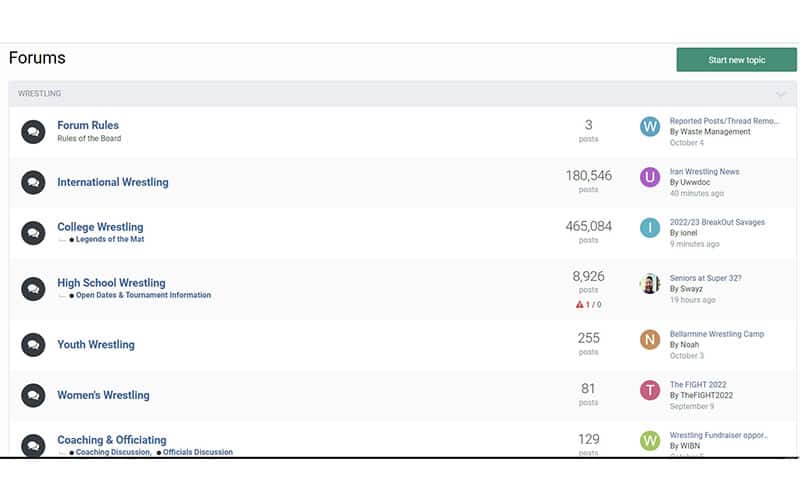Open the Officials Discussion subforum
Image resolution: width=800 pixels, height=500 pixels.
click(197, 452)
